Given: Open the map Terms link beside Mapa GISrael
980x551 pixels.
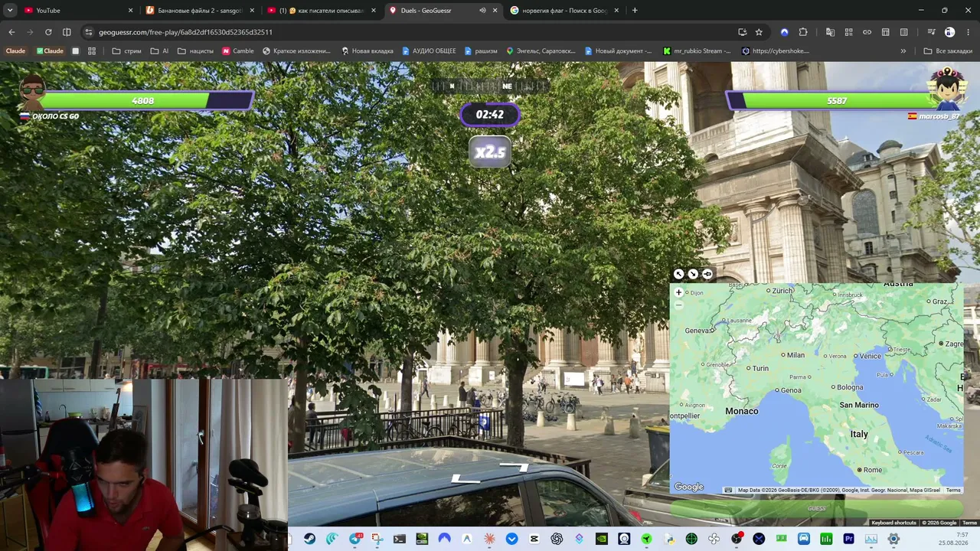Looking at the screenshot, I should tap(952, 490).
